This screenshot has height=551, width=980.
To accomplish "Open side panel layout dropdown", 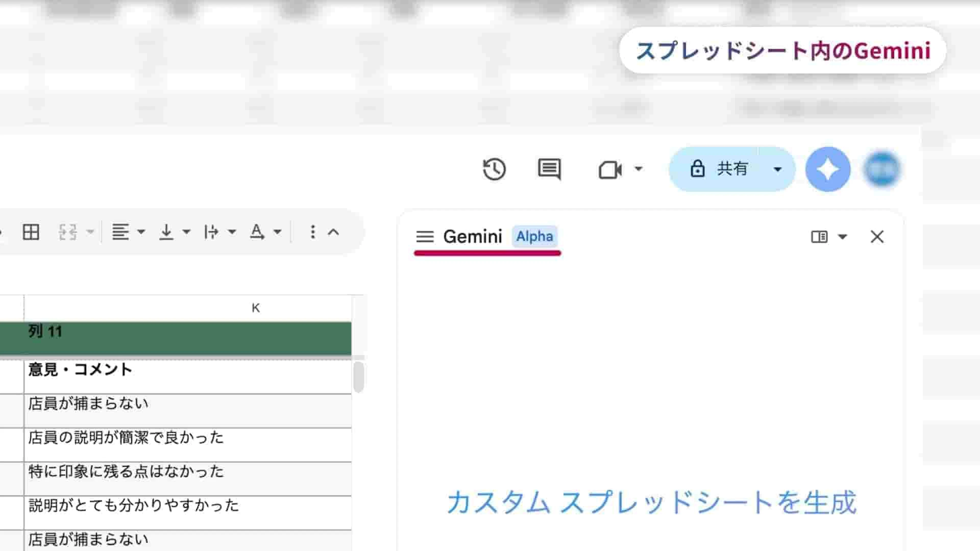I will click(842, 236).
